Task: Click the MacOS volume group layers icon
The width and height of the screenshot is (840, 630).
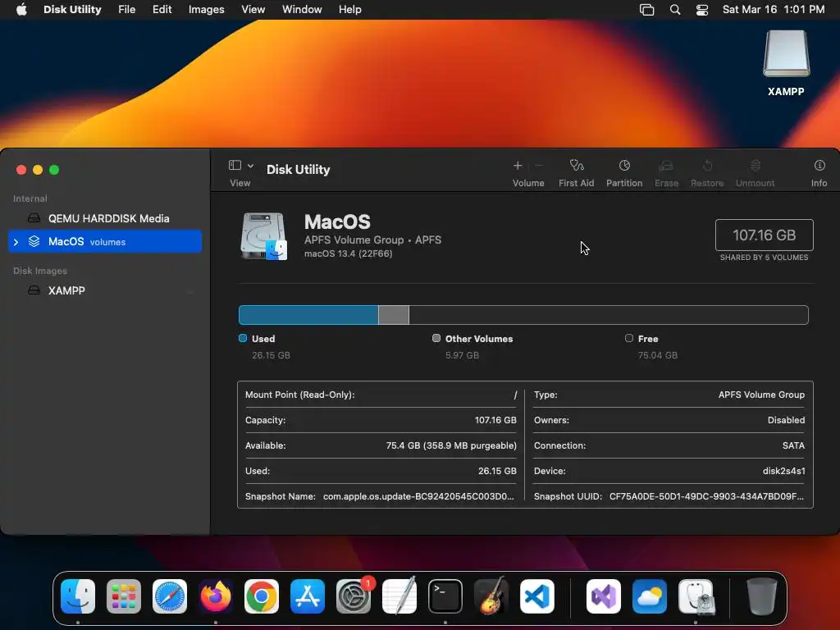Action: (x=34, y=242)
